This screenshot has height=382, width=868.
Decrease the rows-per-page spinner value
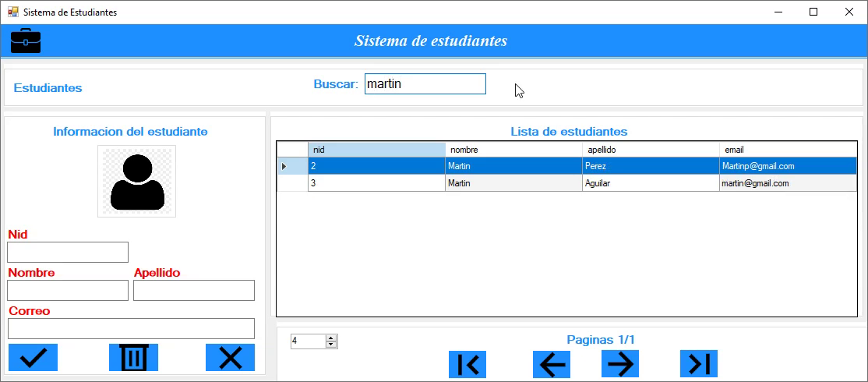pyautogui.click(x=331, y=345)
